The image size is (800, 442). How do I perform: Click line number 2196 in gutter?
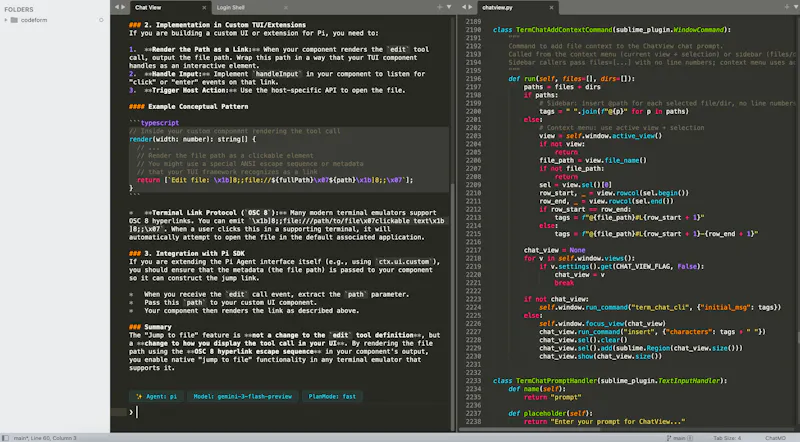pyautogui.click(x=473, y=79)
